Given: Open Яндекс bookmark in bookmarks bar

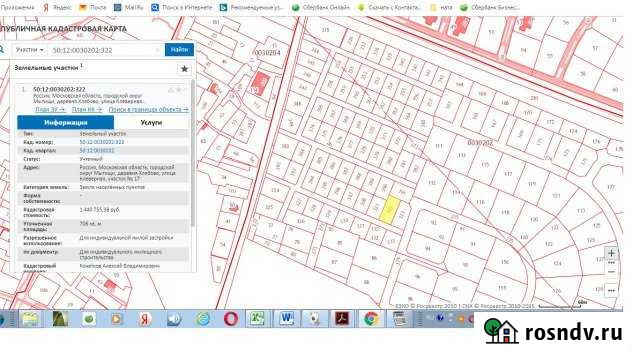Looking at the screenshot, I should point(57,7).
